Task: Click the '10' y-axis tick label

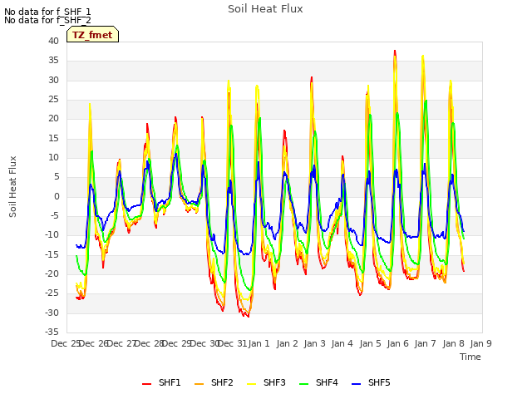Action: (x=53, y=157)
